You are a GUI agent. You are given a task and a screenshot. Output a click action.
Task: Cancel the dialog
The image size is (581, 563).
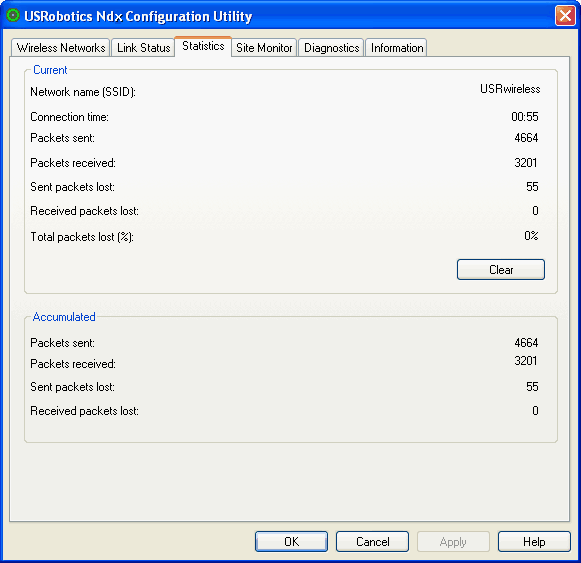point(372,542)
